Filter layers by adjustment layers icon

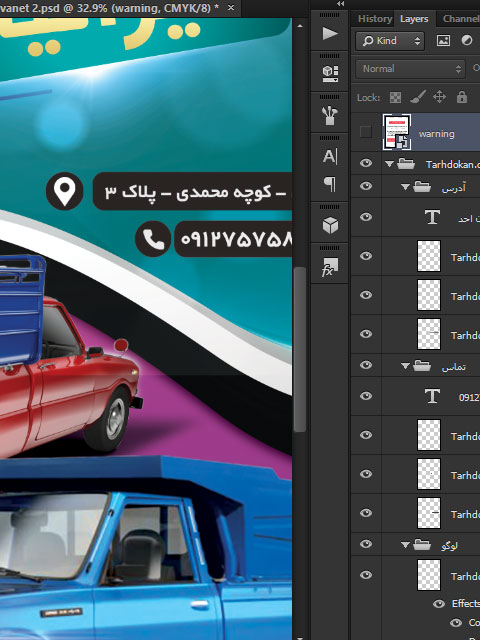pos(467,40)
